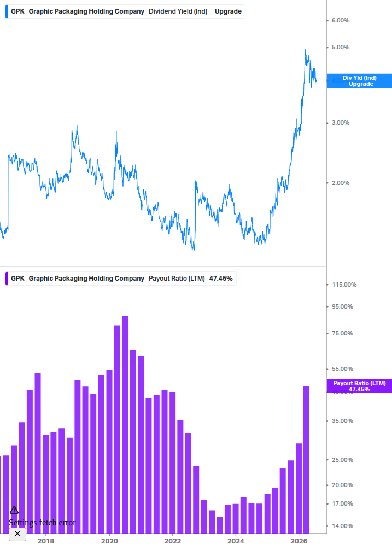Viewport: 392px width, 550px height.
Task: Close the Settings fetch error notice
Action: point(17,534)
